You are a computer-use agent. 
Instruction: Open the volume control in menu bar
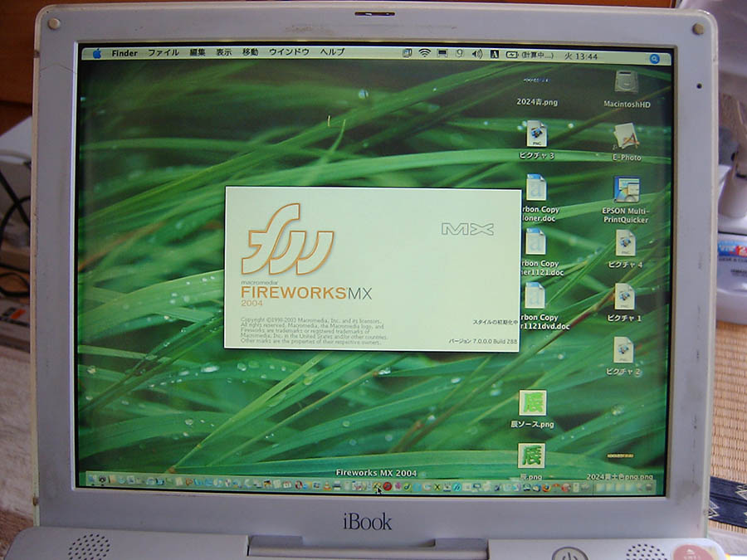477,54
